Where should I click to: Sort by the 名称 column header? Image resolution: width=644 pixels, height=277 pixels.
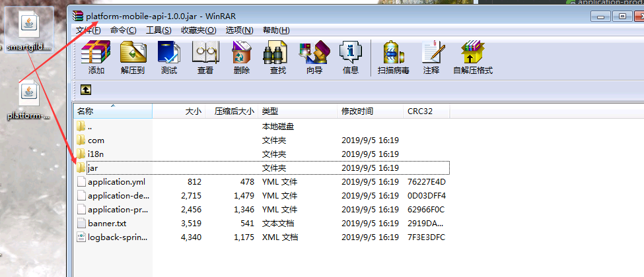click(113, 111)
